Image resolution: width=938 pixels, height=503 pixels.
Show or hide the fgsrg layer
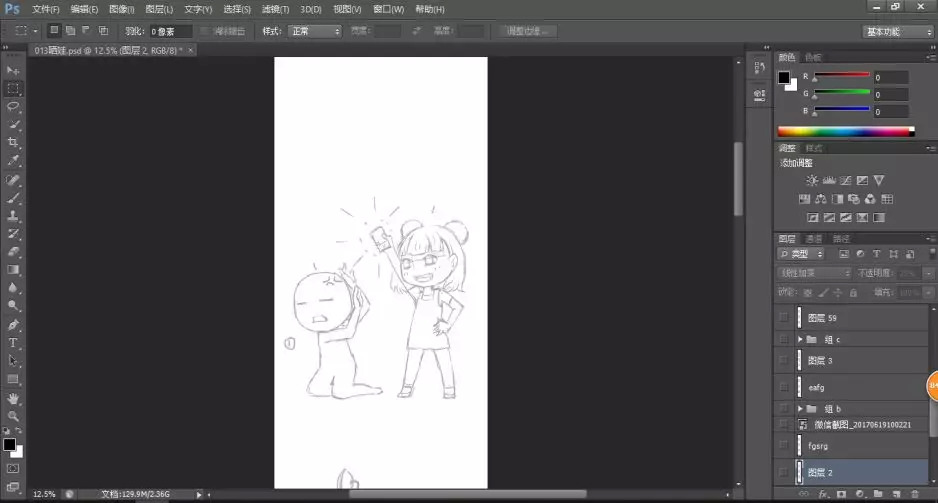pyautogui.click(x=784, y=446)
